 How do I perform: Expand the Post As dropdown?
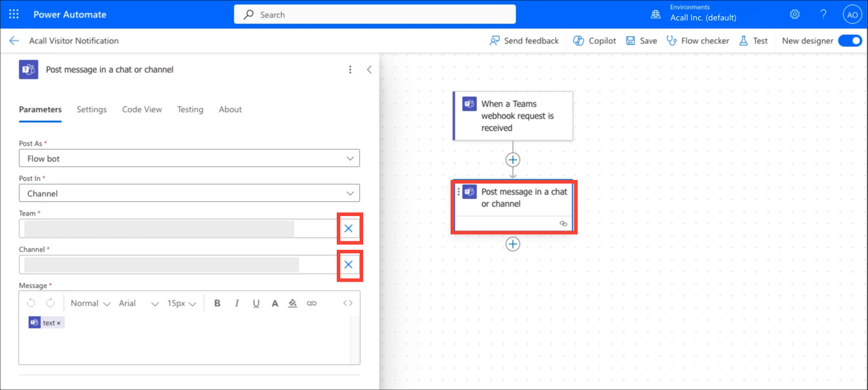click(x=189, y=159)
